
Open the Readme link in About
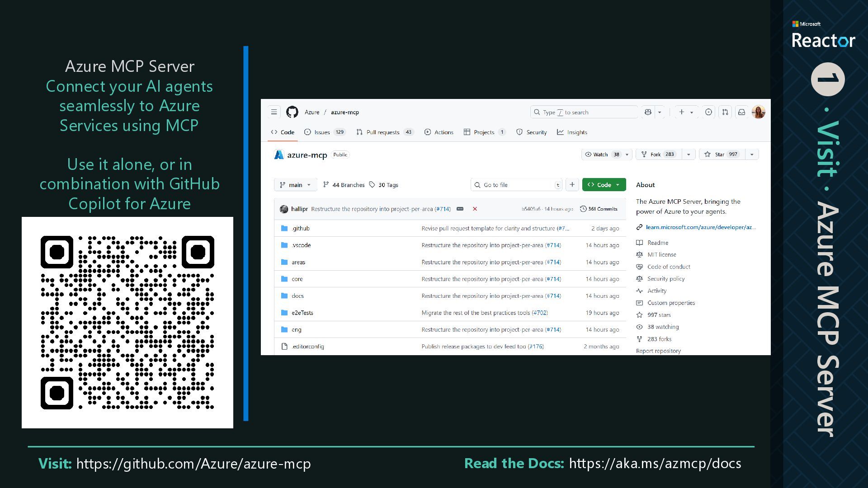(x=657, y=243)
